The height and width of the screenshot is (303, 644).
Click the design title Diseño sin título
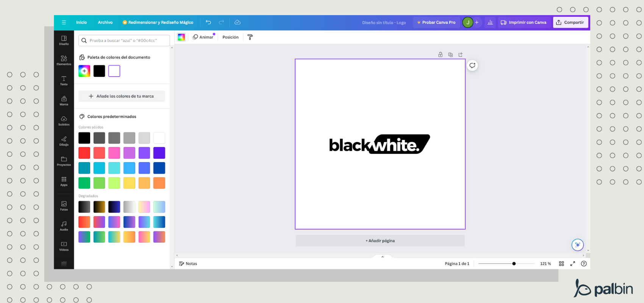[x=384, y=23]
